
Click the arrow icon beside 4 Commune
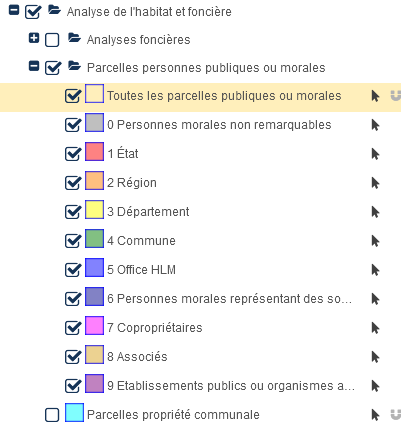click(375, 241)
